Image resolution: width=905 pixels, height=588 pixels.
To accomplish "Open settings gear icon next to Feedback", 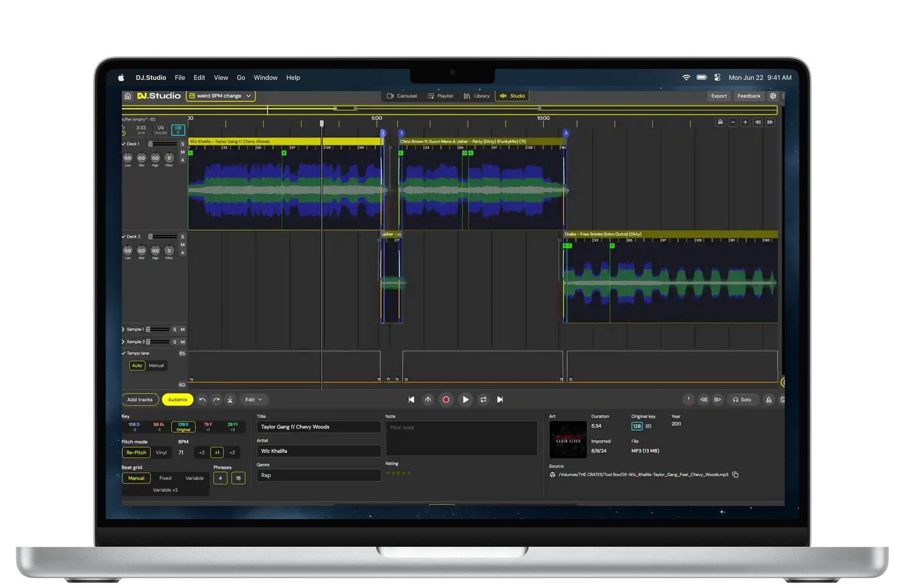I will (773, 96).
